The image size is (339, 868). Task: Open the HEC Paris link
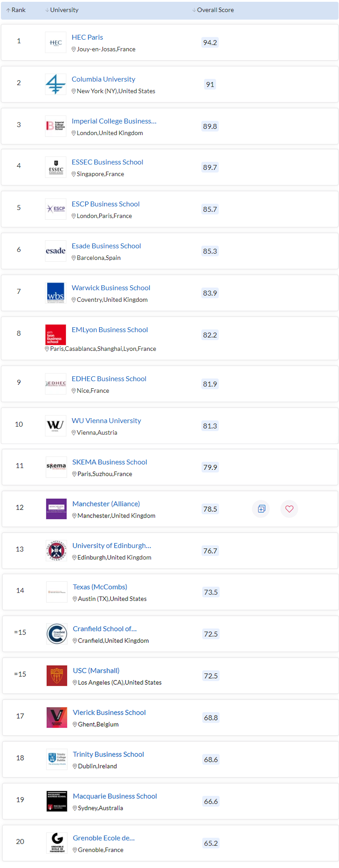pyautogui.click(x=87, y=37)
